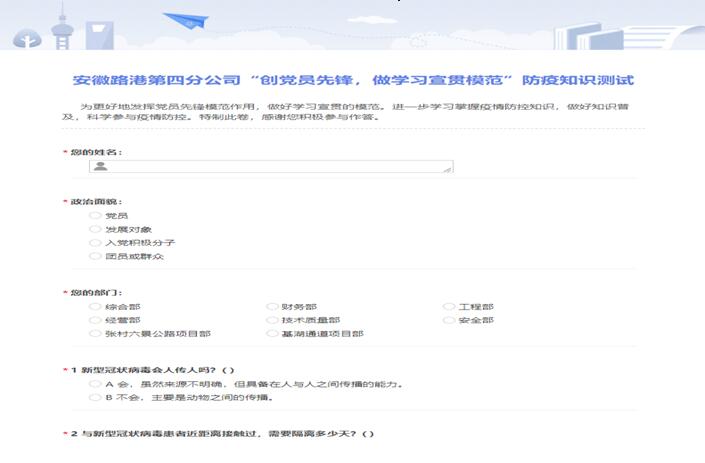
Task: Choose the 通道项目部 department option
Action: (x=272, y=334)
